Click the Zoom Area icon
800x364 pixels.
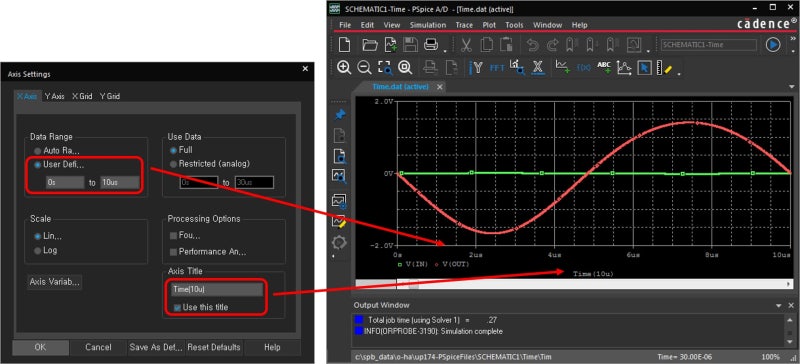(x=385, y=67)
